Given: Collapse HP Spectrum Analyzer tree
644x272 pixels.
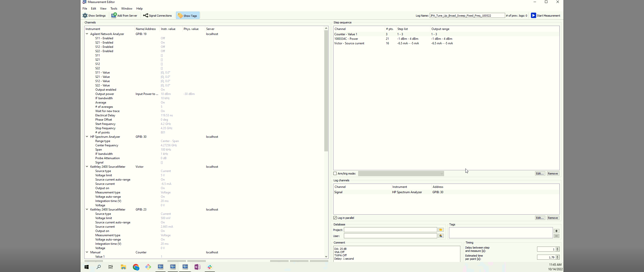Looking at the screenshot, I should [x=87, y=137].
